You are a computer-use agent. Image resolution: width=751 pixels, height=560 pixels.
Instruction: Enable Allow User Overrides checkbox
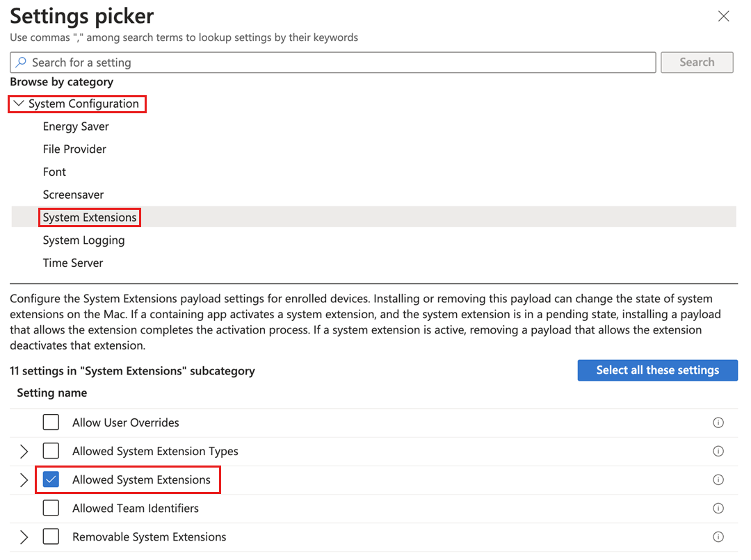coord(51,422)
